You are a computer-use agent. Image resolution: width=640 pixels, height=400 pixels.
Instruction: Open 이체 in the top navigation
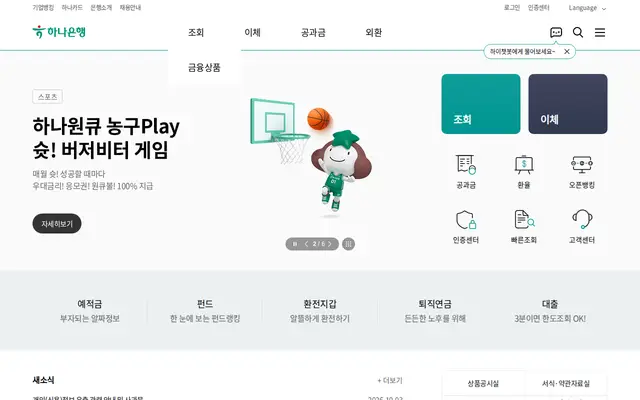coord(252,33)
